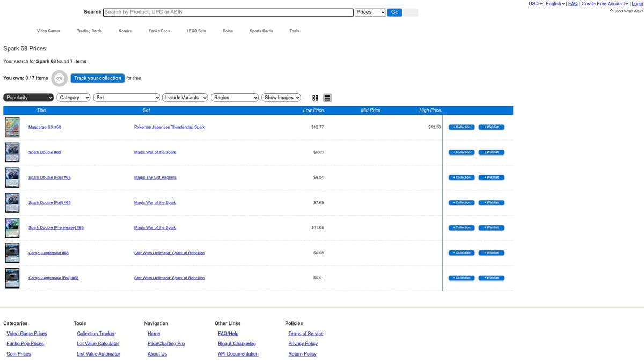Open the Coin Prices footer link
Image resolution: width=644 pixels, height=362 pixels.
pos(19,354)
